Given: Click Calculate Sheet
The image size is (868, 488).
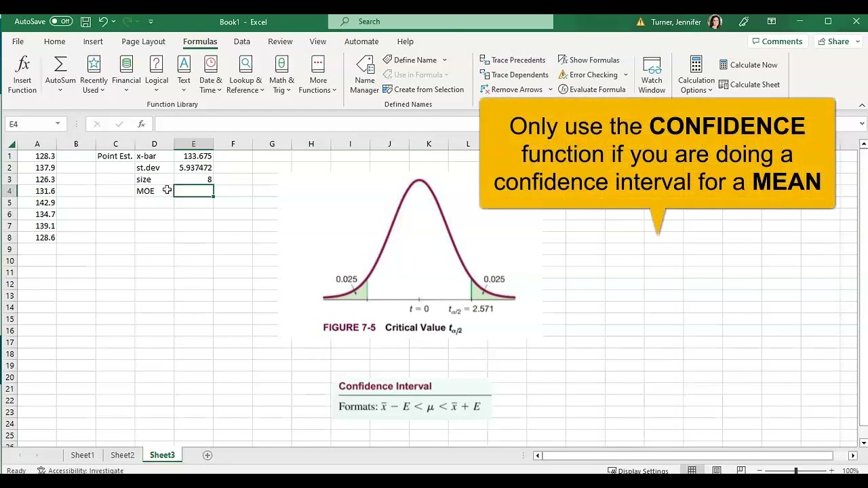Looking at the screenshot, I should pyautogui.click(x=749, y=85).
